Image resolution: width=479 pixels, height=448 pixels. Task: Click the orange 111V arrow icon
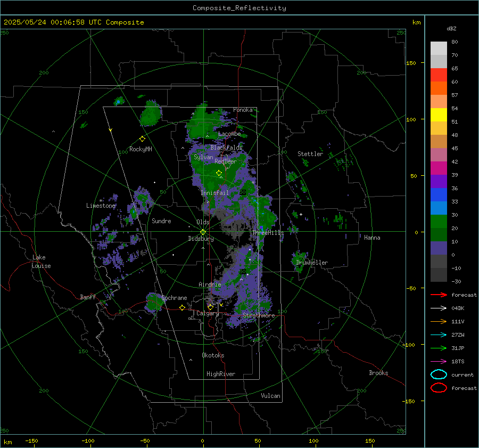click(439, 321)
